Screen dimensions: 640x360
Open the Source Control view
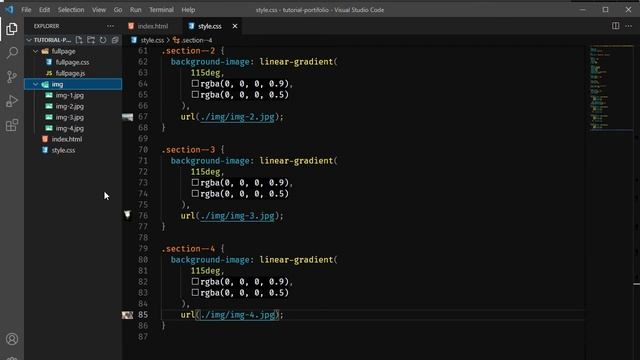point(12,77)
